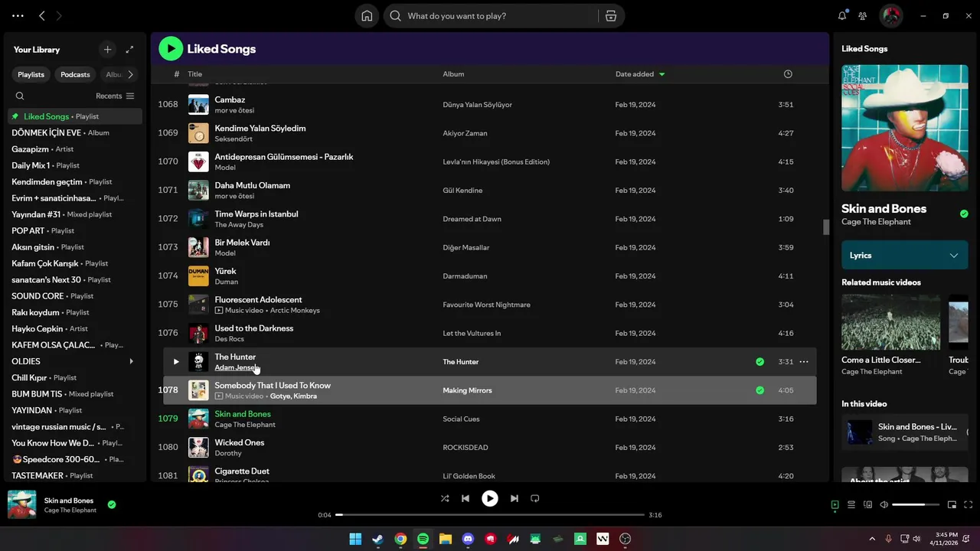This screenshot has height=551, width=980.
Task: Open Come a Little Closer video thumbnail
Action: tap(891, 322)
